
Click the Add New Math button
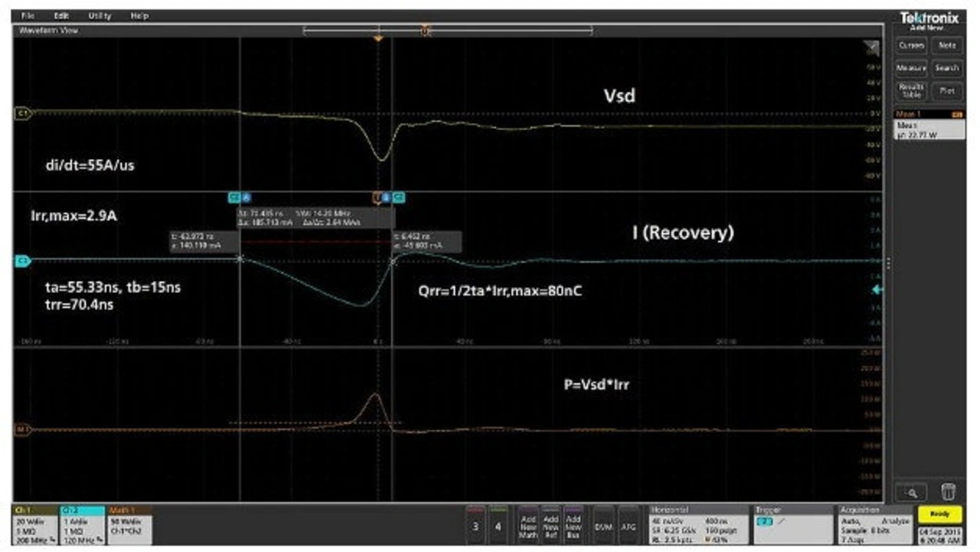pos(528,525)
